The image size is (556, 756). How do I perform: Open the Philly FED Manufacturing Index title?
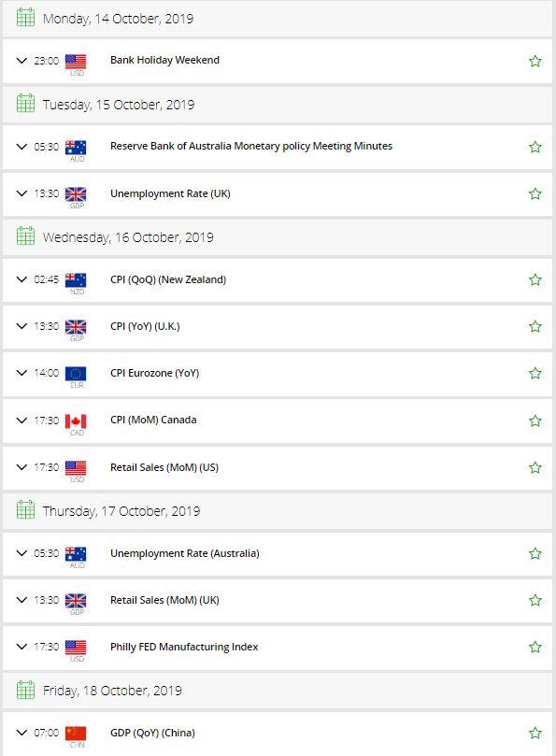click(x=184, y=647)
